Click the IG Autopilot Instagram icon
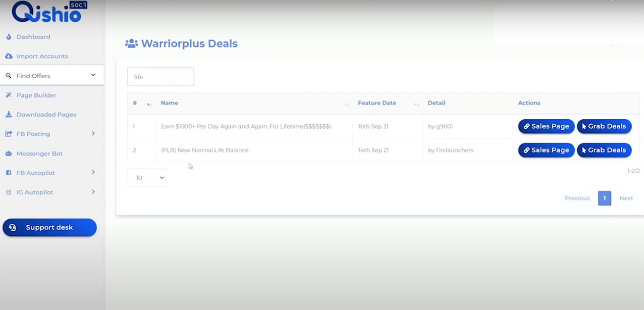Image resolution: width=644 pixels, height=310 pixels. (8, 192)
